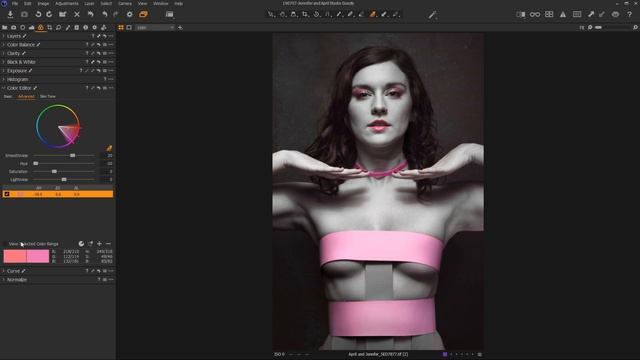This screenshot has height=360, width=640.
Task: Click the Copy Adjustments arrow icon
Action: (x=591, y=14)
